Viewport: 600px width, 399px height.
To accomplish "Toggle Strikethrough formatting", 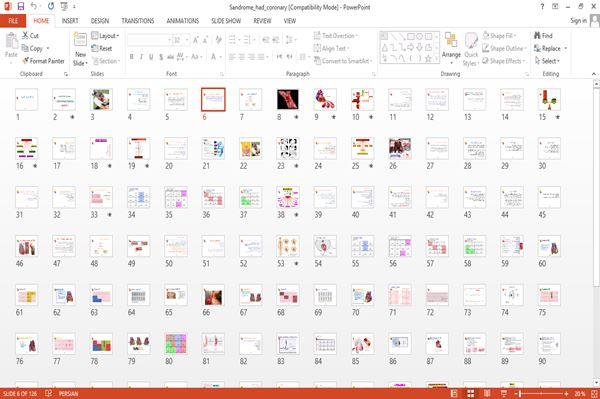I will [170, 57].
